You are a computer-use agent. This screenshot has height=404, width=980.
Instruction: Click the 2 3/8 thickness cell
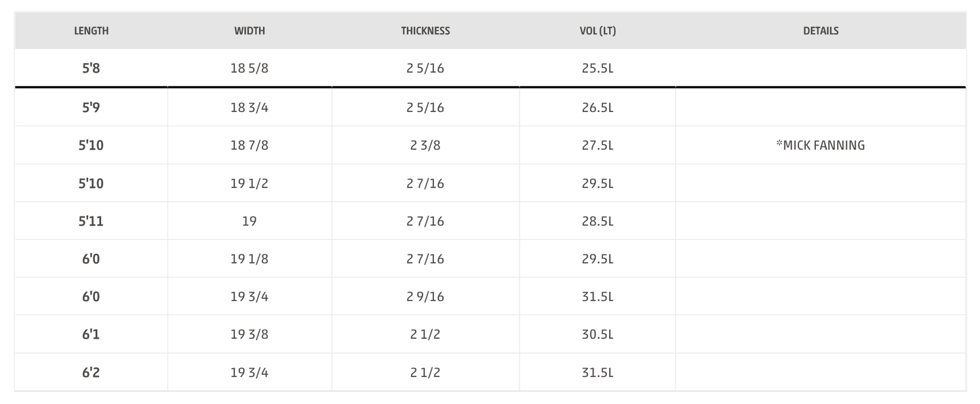click(x=425, y=145)
